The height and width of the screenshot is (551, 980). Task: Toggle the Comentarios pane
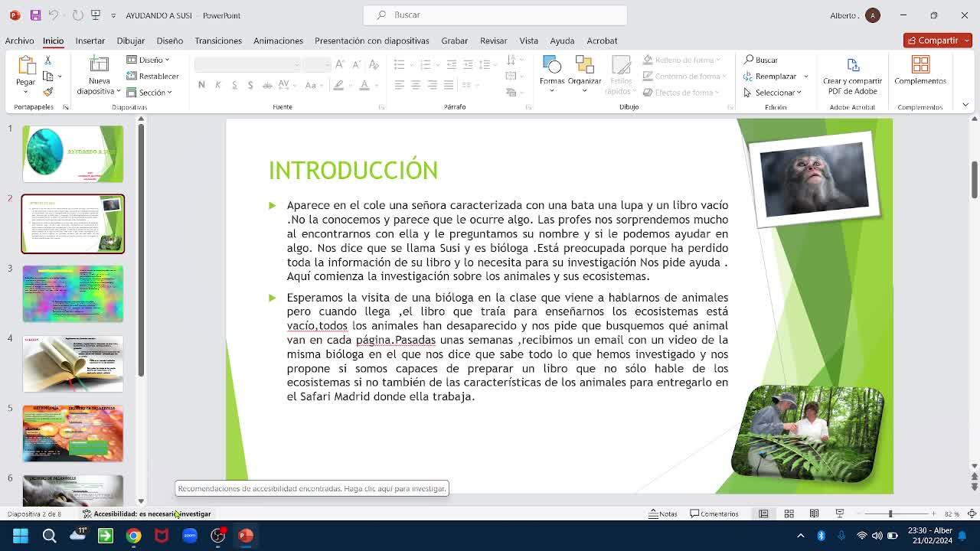click(x=714, y=514)
